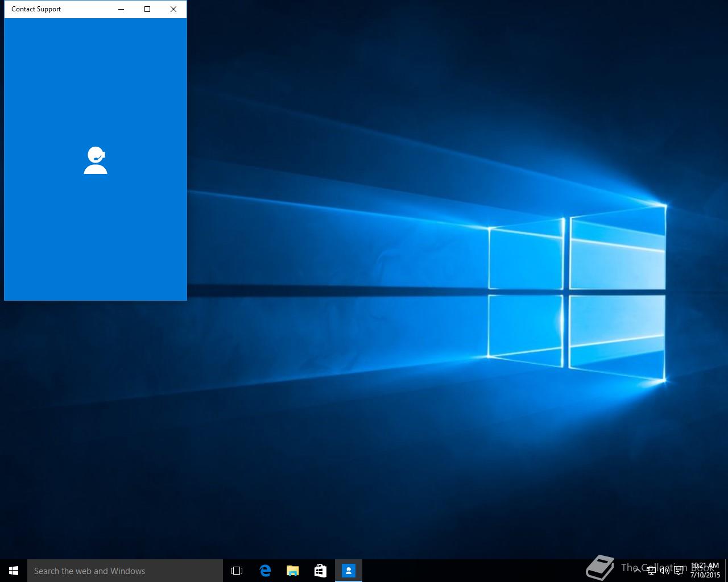The image size is (728, 582).
Task: Maximize the Contact Support window
Action: pos(147,9)
